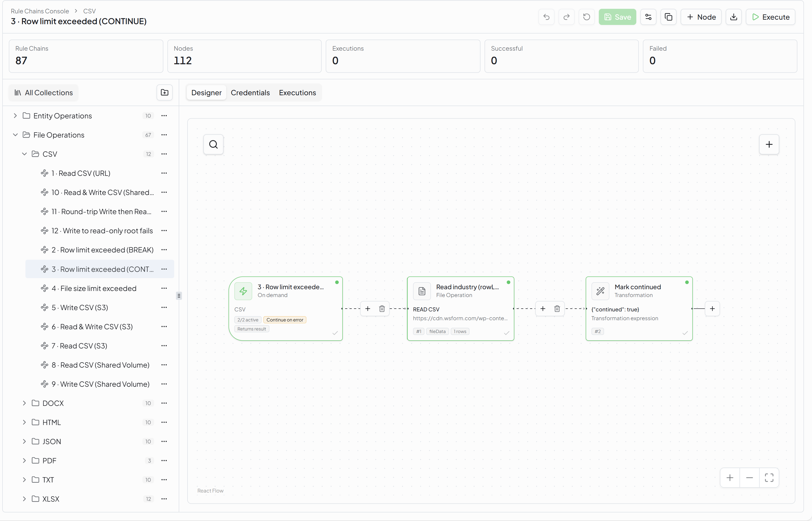The image size is (812, 521).
Task: Open more options for XLSX folder
Action: pyautogui.click(x=164, y=499)
